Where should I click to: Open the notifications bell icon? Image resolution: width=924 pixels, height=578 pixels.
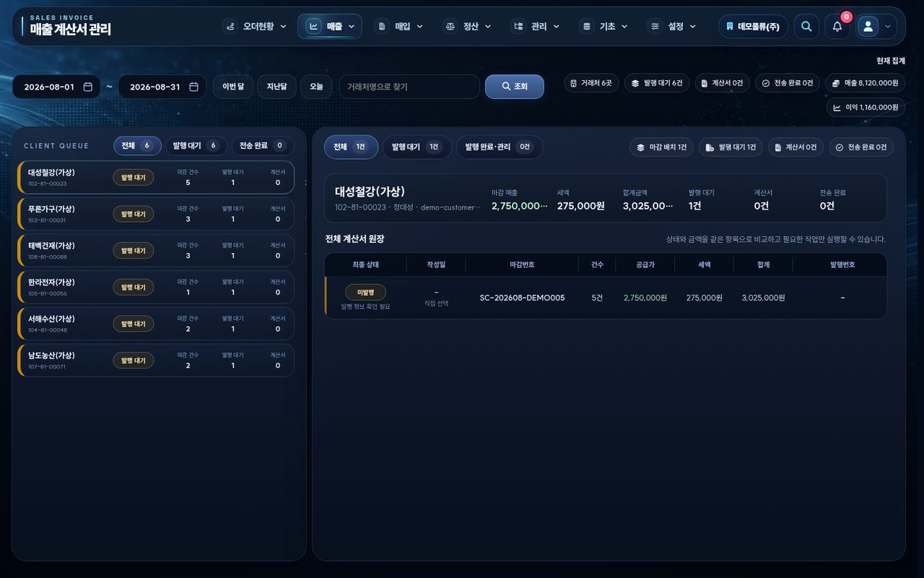(x=837, y=27)
